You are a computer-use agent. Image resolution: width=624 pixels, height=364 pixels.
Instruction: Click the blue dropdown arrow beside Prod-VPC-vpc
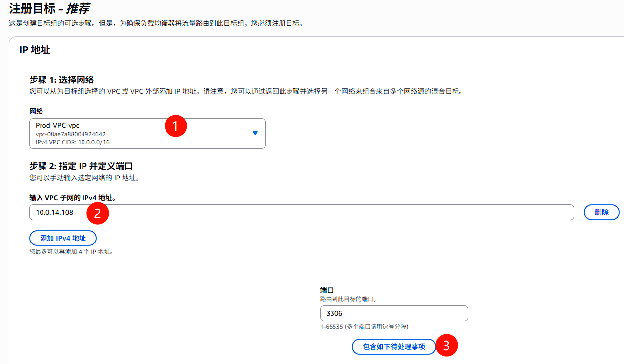point(255,133)
